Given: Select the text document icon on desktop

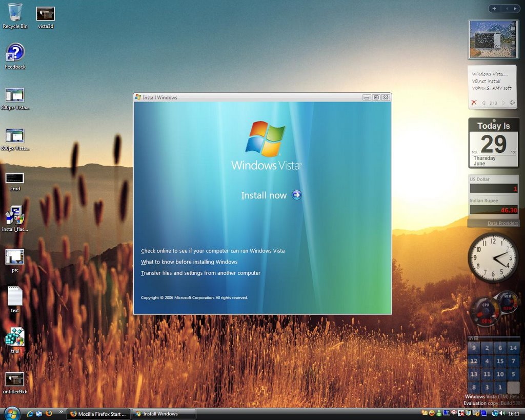Looking at the screenshot, I should point(15,300).
